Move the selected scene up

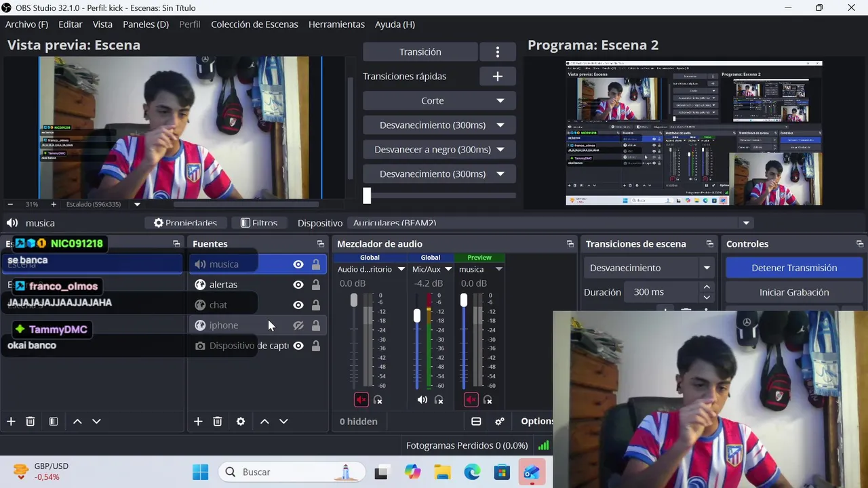77,422
